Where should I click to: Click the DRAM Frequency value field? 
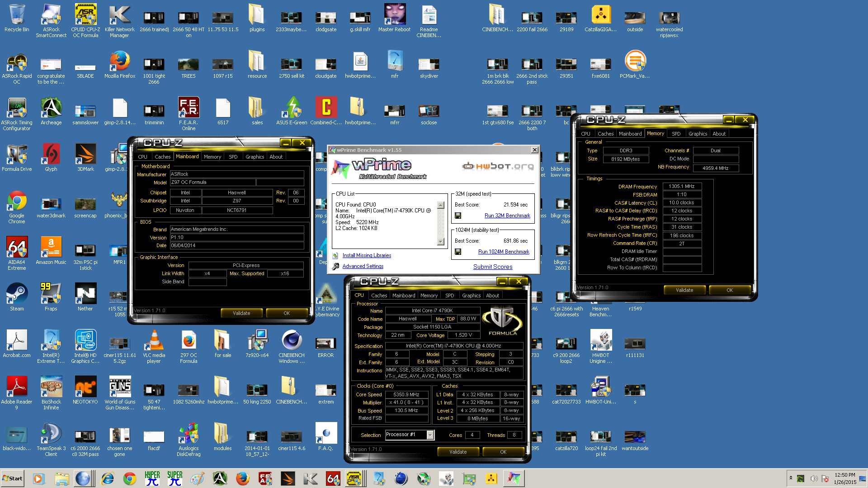point(682,186)
